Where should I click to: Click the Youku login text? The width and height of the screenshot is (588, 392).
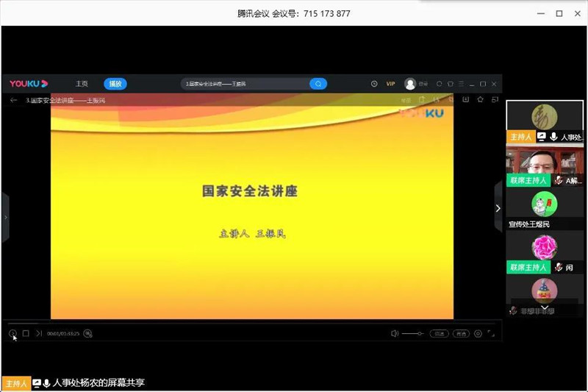[x=423, y=84]
